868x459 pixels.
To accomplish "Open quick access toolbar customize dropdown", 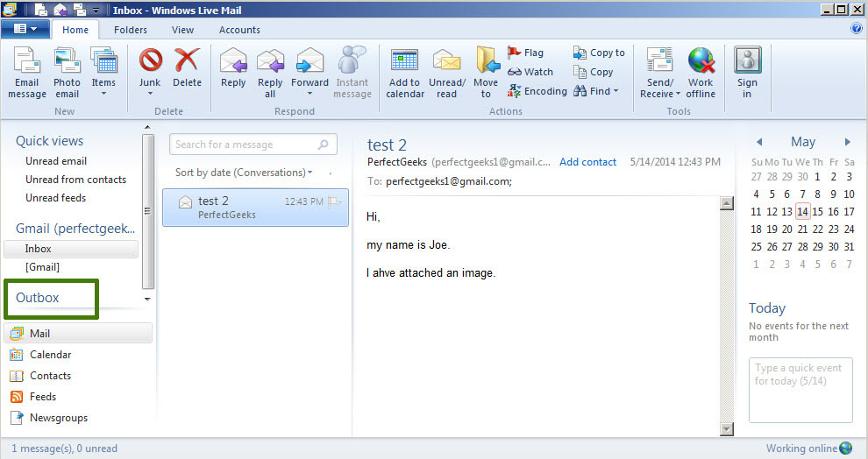I will click(x=96, y=10).
